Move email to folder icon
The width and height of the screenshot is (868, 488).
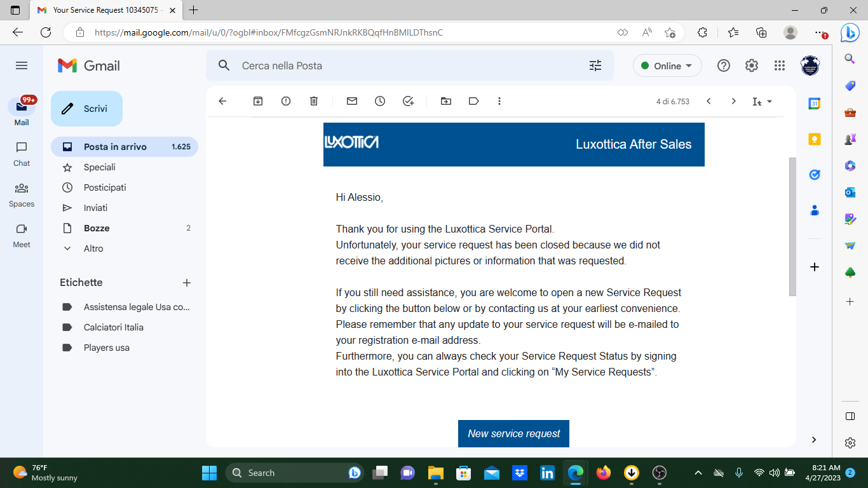click(446, 101)
